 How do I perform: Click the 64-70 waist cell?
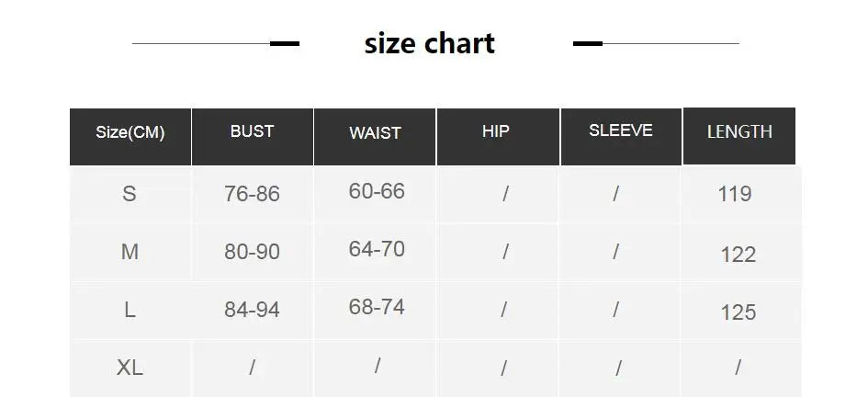[377, 249]
